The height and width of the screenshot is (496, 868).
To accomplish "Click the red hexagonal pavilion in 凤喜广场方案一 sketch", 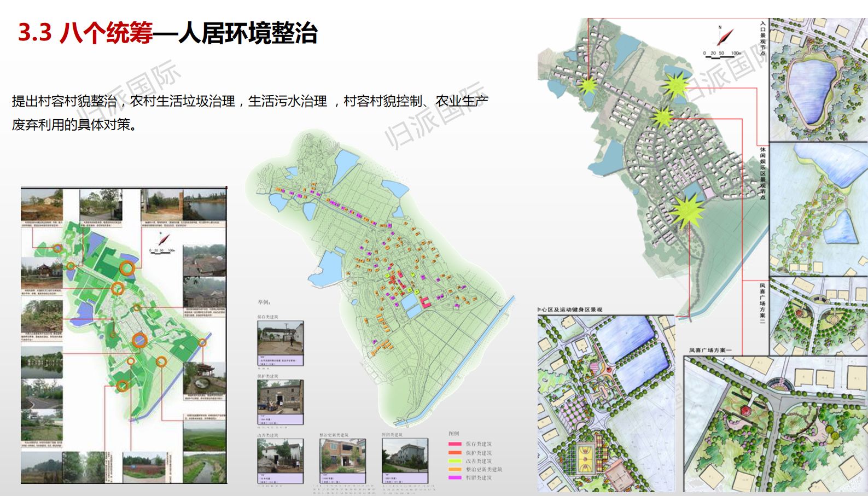I will tap(745, 410).
